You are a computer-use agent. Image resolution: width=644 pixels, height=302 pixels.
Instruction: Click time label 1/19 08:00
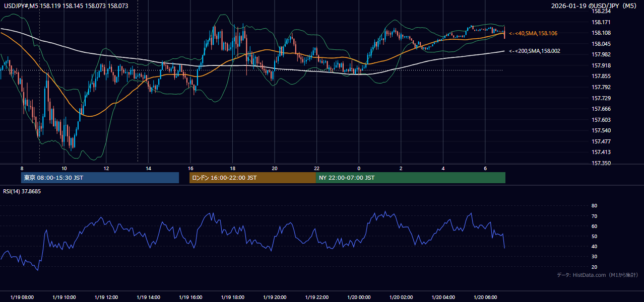pyautogui.click(x=22, y=297)
